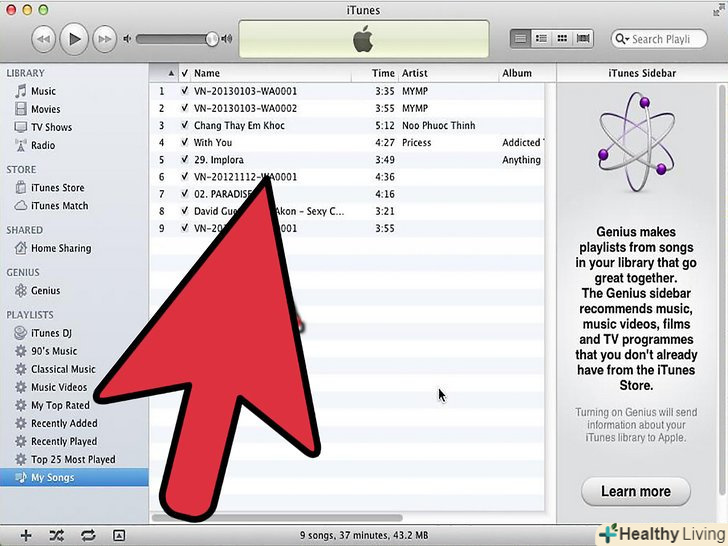Uncheck song Chang Thay Em Khoc
Image resolution: width=728 pixels, height=546 pixels.
pyautogui.click(x=185, y=125)
